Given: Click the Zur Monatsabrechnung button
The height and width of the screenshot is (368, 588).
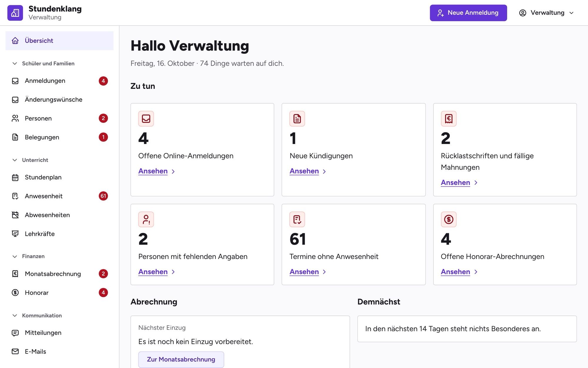Looking at the screenshot, I should tap(181, 359).
